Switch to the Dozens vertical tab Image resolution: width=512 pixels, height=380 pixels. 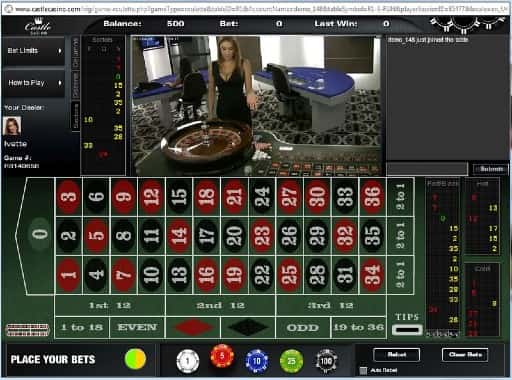click(x=76, y=85)
